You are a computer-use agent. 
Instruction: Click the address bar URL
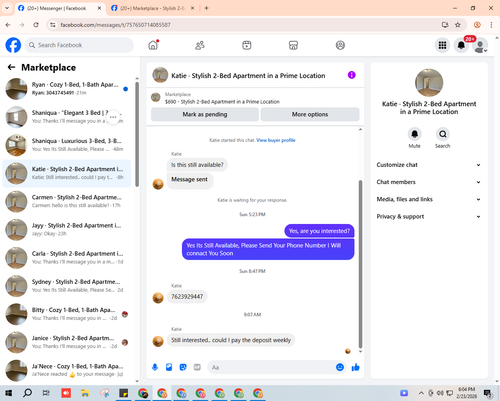(x=115, y=25)
